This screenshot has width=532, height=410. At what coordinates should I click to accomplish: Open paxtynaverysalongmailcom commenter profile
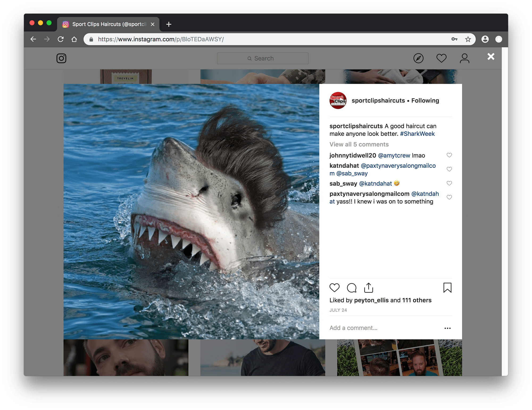tap(369, 194)
